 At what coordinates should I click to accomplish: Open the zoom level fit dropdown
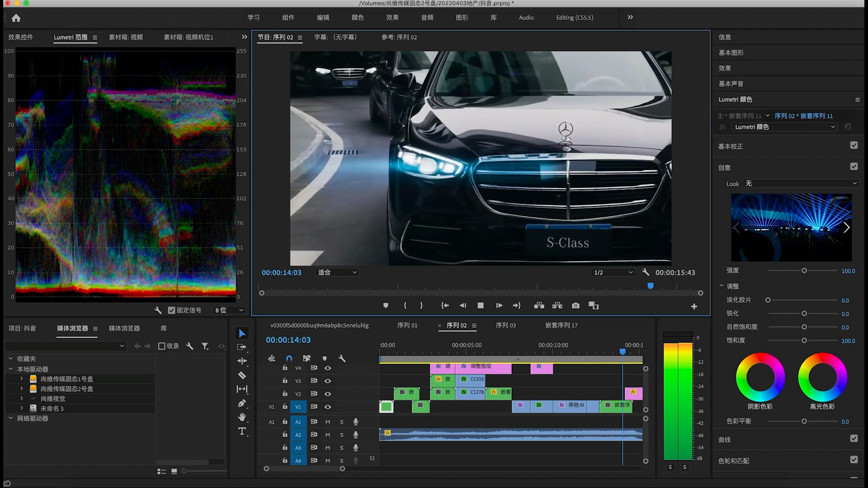click(x=337, y=272)
